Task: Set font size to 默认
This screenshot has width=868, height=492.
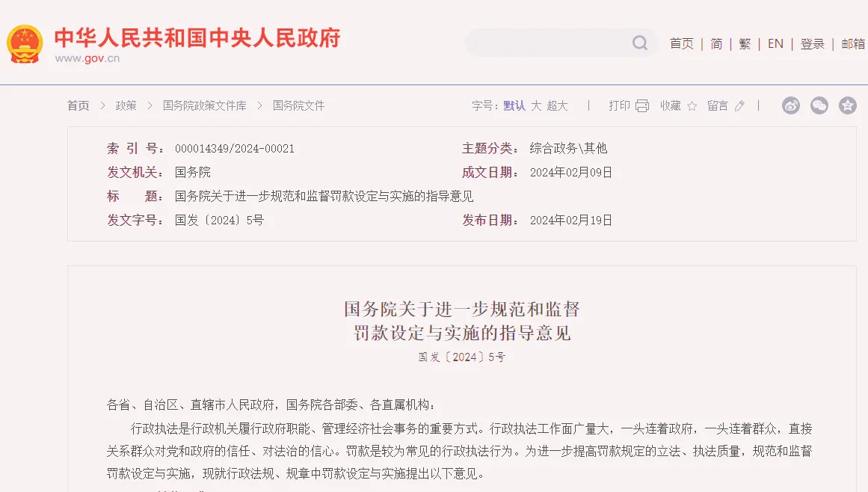Action: [514, 105]
